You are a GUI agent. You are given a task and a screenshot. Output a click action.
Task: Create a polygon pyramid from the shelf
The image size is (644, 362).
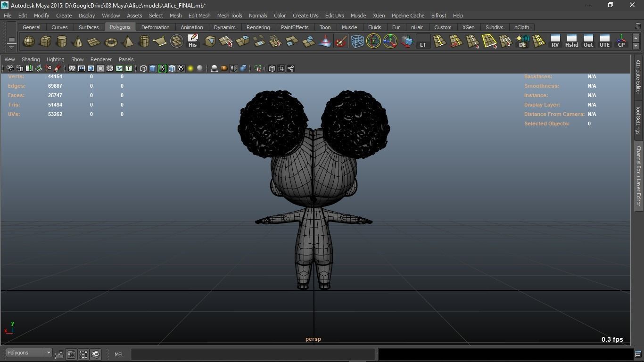[127, 41]
